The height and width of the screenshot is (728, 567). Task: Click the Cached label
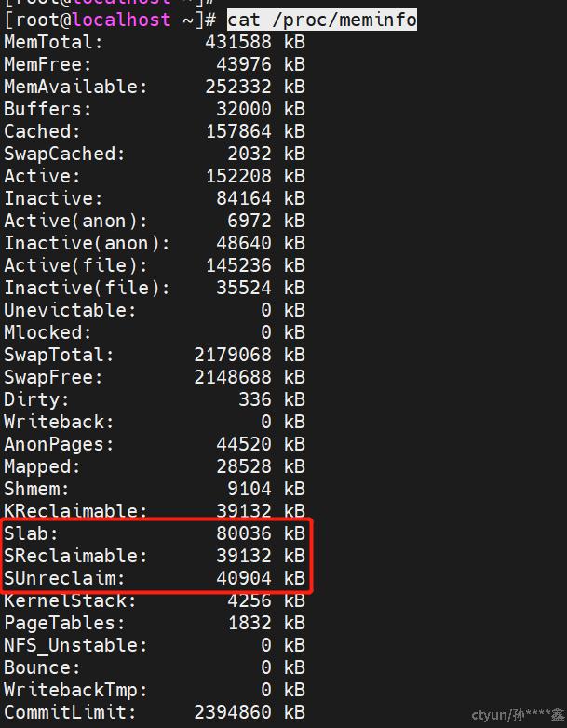pos(43,131)
